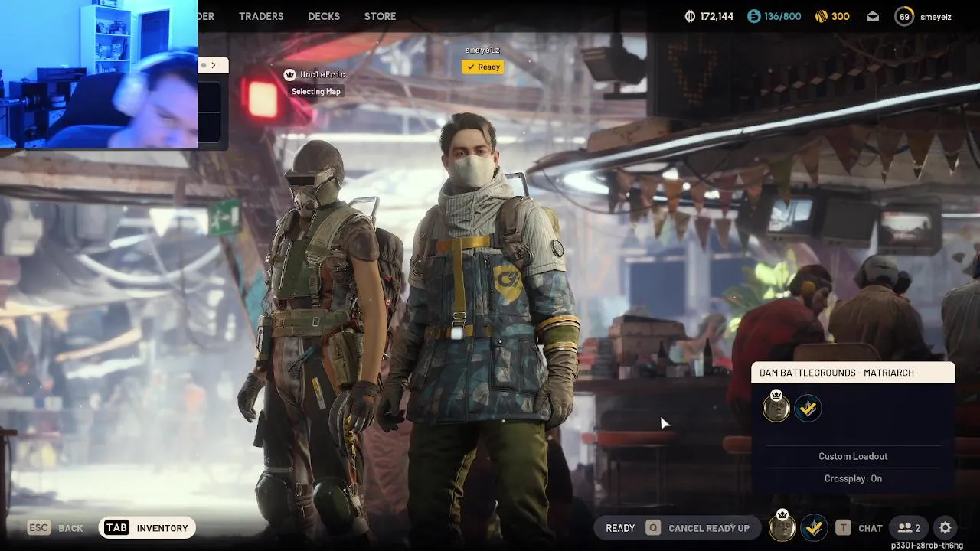The width and height of the screenshot is (980, 551).
Task: Open the party members list showing 2
Action: pos(910,528)
